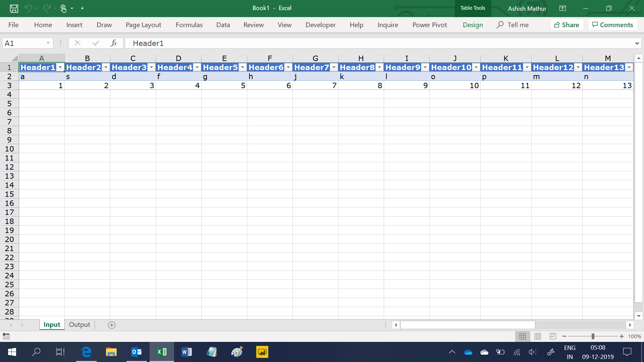
Task: Click the Tell me search box
Action: 513,25
